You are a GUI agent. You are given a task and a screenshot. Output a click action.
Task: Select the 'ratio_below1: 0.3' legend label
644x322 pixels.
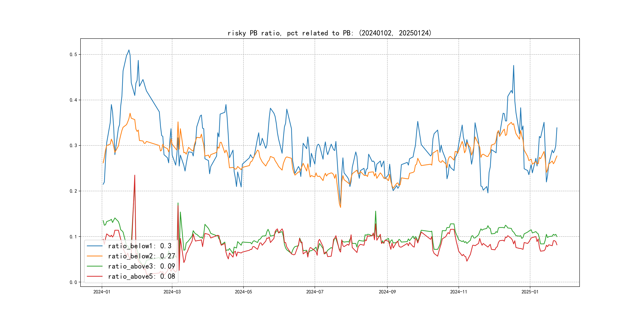[140, 246]
